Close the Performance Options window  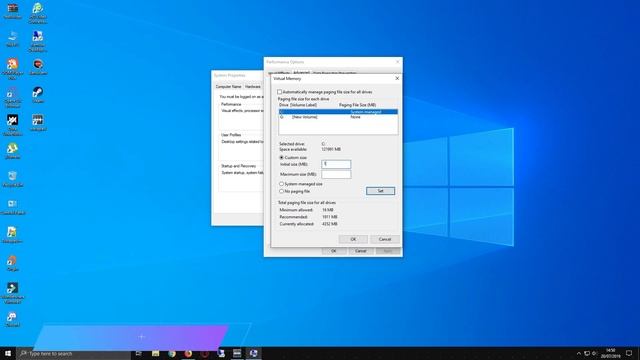398,62
